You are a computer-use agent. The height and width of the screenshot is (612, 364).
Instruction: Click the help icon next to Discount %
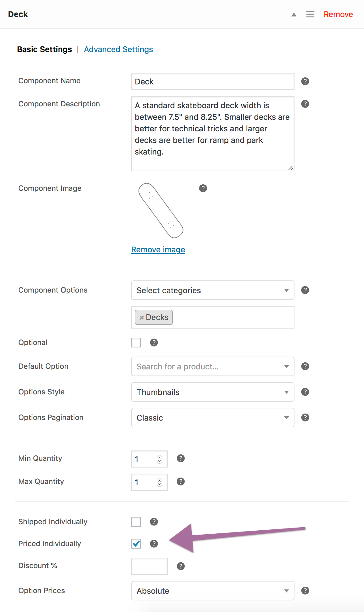(x=180, y=566)
